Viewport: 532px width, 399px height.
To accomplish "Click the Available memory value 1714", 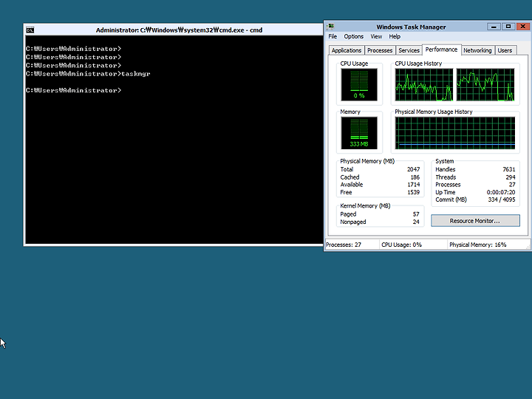I will 414,185.
